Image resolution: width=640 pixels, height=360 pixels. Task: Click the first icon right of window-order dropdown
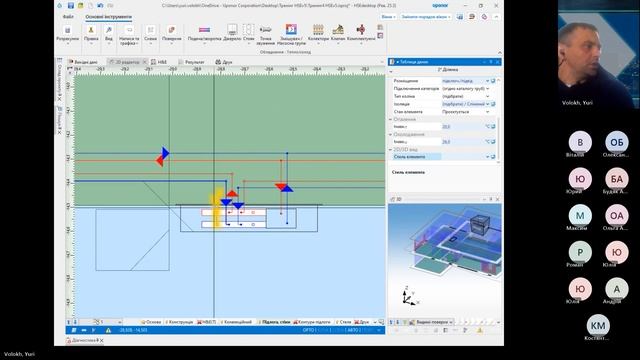[x=460, y=17]
